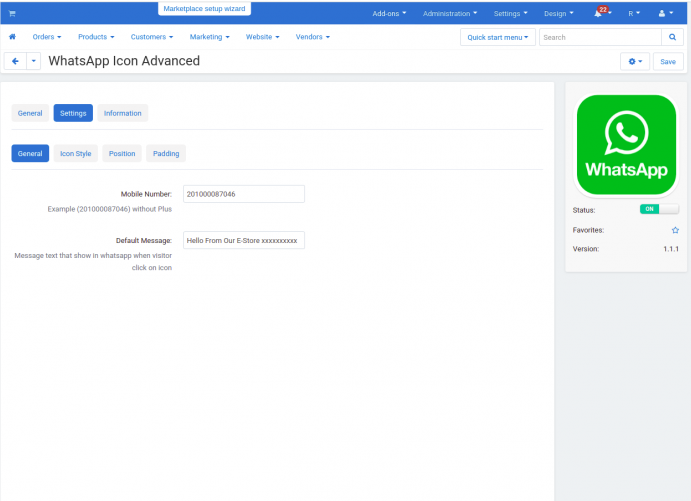Click the WhatsApp Icon Advanced page title
The height and width of the screenshot is (501, 691).
(124, 61)
